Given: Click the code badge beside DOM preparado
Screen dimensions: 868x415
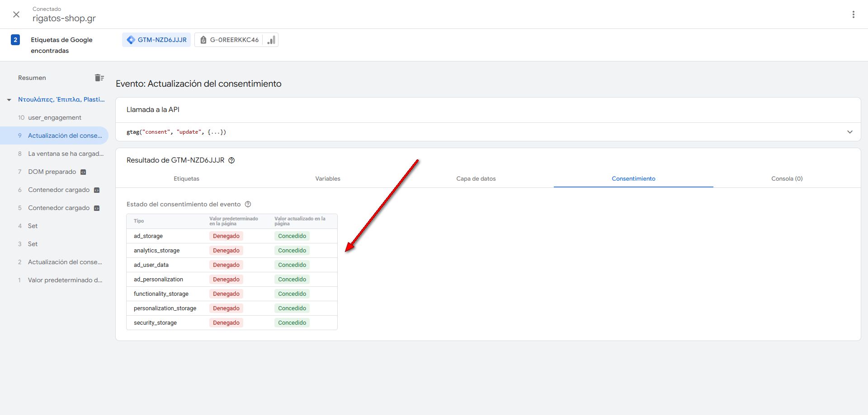Looking at the screenshot, I should point(83,172).
